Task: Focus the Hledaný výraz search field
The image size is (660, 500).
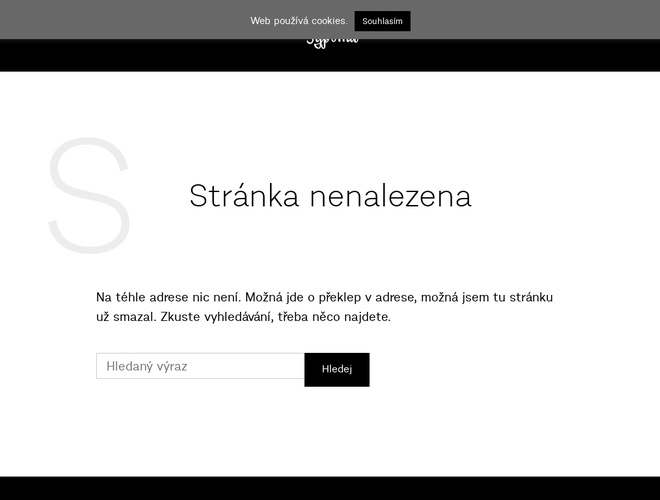Action: point(200,366)
